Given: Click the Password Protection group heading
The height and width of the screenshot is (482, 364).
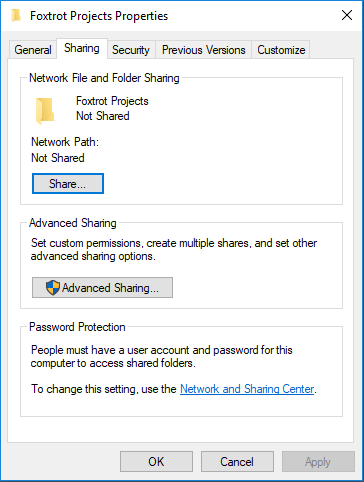Looking at the screenshot, I should [77, 327].
